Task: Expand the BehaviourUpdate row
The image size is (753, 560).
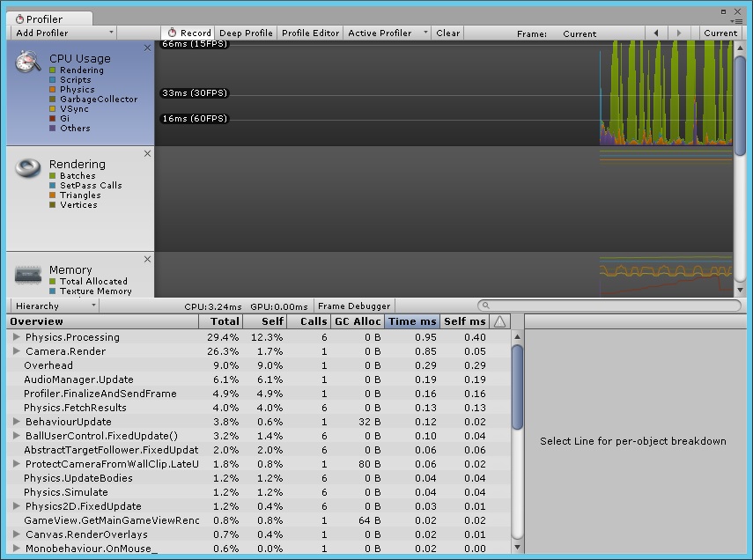Action: pos(17,422)
